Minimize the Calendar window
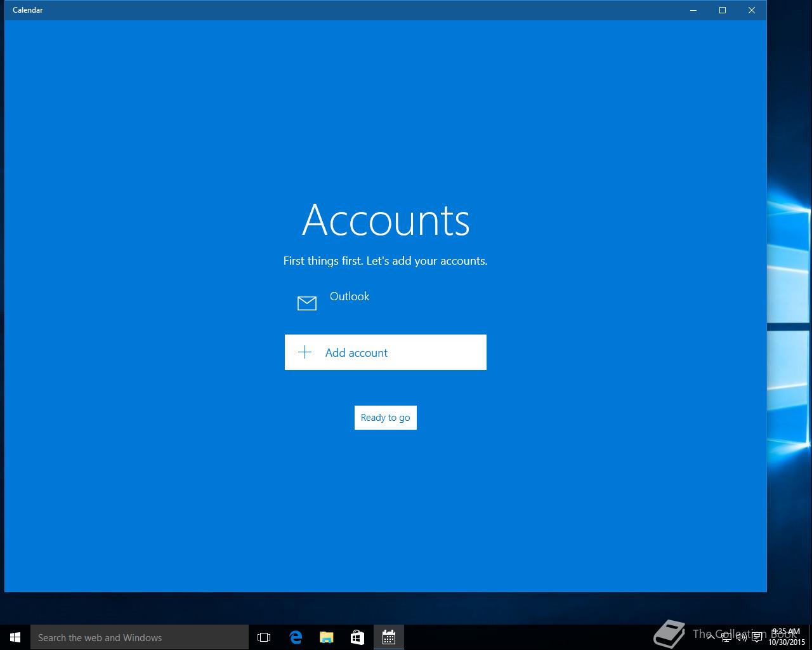 (x=693, y=10)
